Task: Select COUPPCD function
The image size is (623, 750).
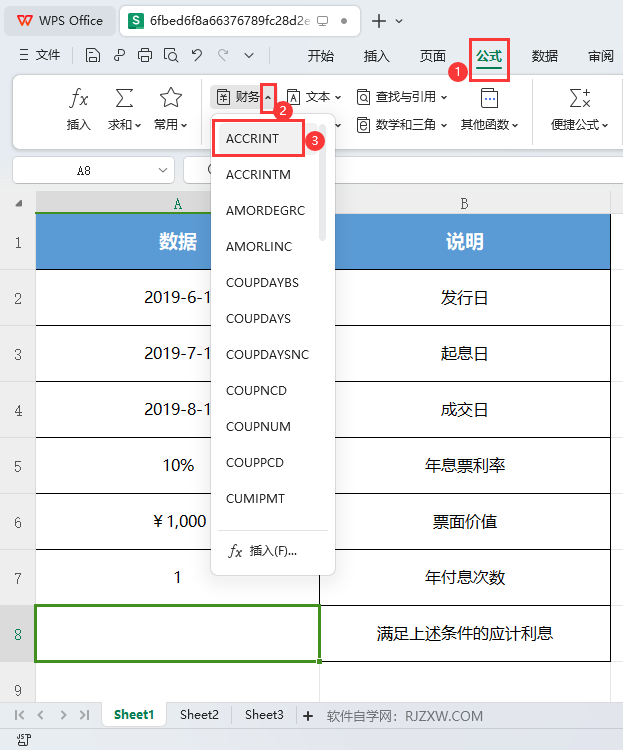Action: [255, 463]
